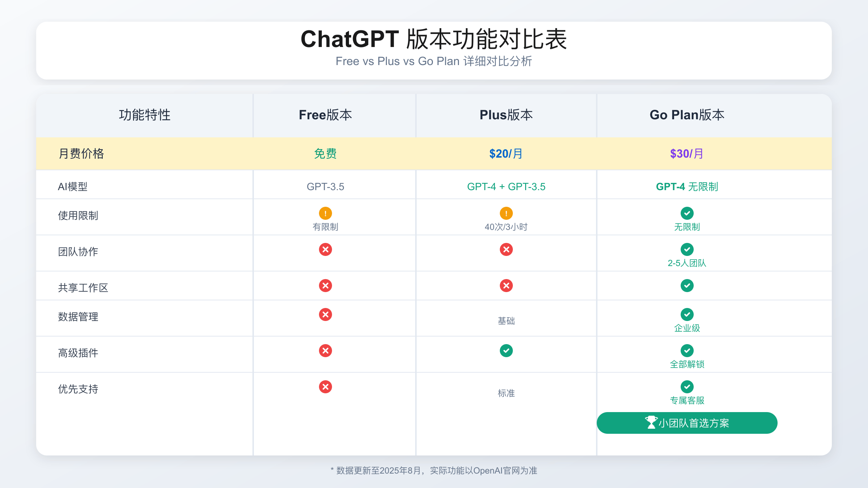Click the red cross for Free 优先支持
Viewport: 868px width, 488px height.
325,387
